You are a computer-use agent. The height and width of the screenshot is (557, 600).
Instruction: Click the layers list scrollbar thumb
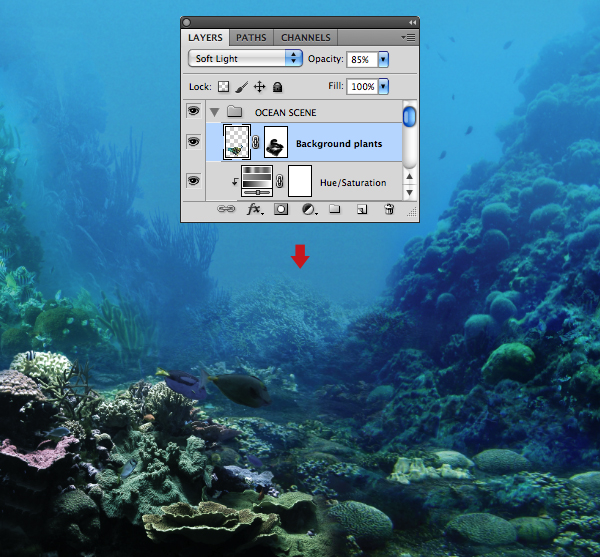409,116
